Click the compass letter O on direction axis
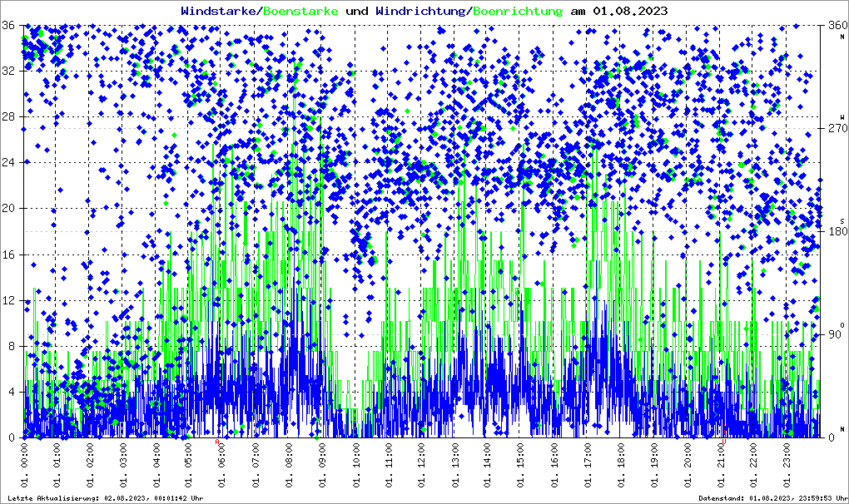 point(842,324)
